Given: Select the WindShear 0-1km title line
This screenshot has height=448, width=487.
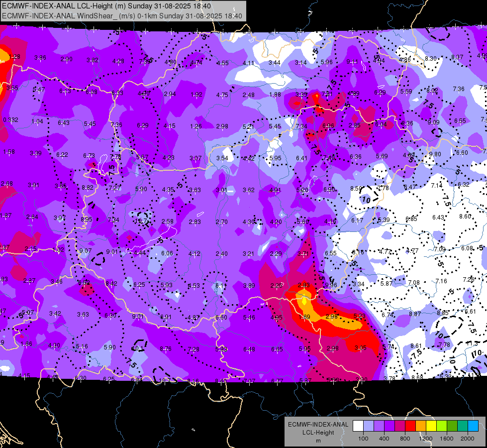Looking at the screenshot, I should click(x=122, y=16).
